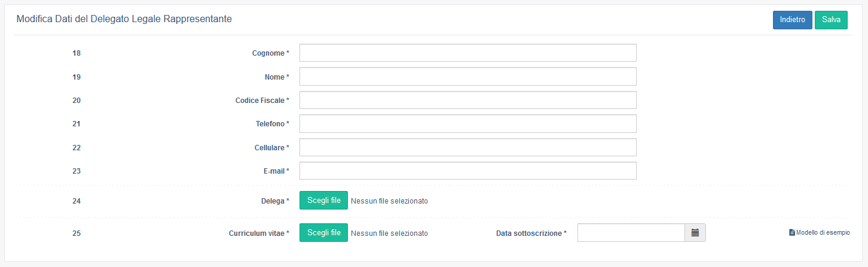Click the Delega field label

(x=271, y=201)
